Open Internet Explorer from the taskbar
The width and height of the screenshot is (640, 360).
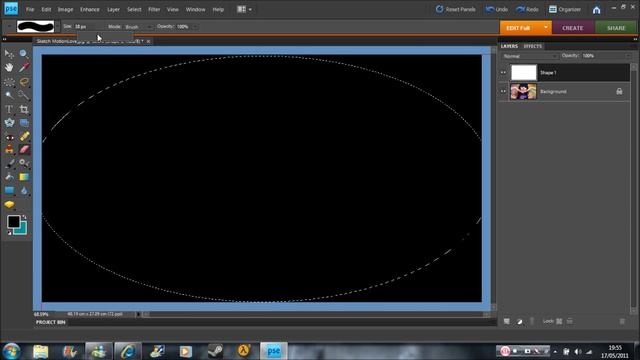point(128,351)
